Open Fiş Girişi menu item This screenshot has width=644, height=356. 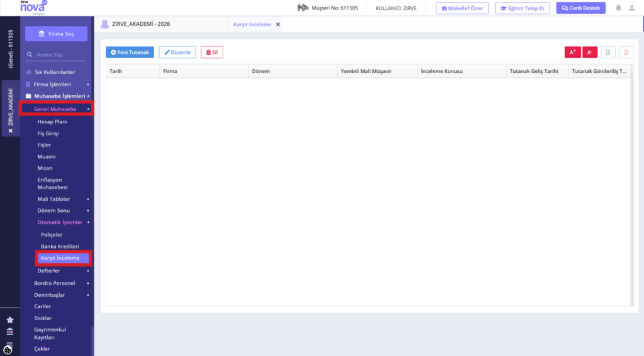[x=48, y=133]
